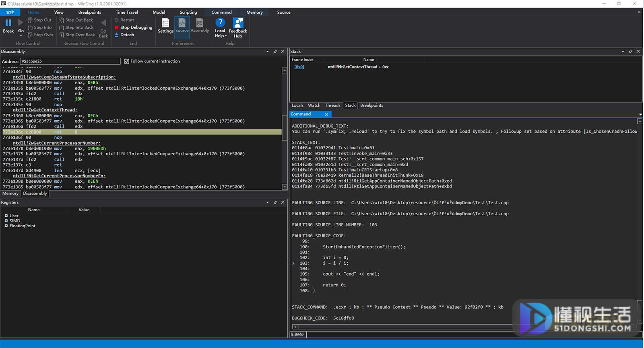Click Restart in the End group
644x348 pixels.
pos(124,20)
